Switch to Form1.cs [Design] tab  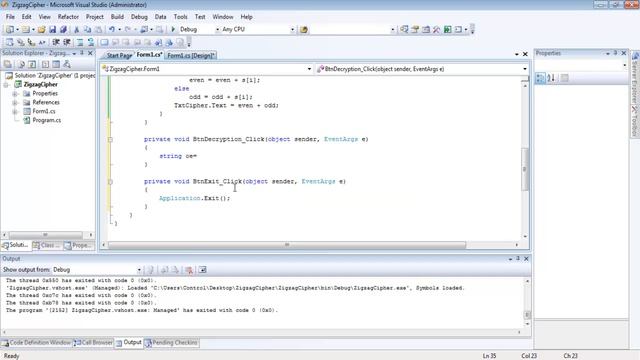[x=191, y=56]
